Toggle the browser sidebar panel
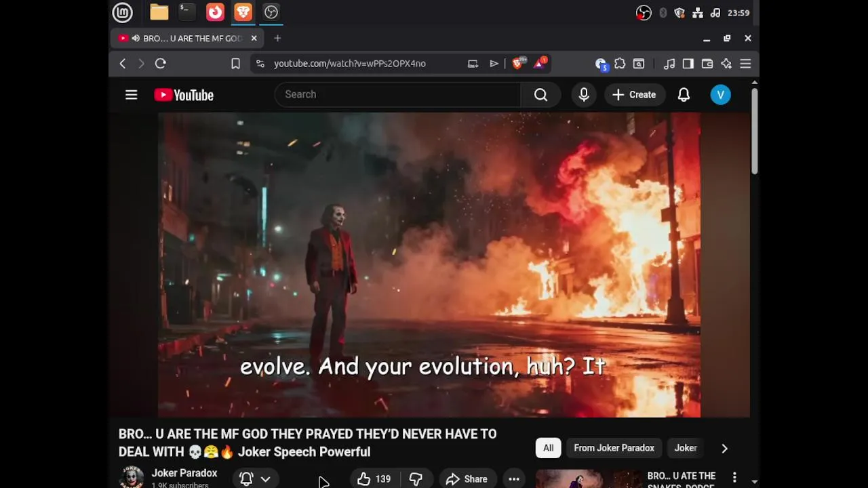868x488 pixels. [688, 64]
